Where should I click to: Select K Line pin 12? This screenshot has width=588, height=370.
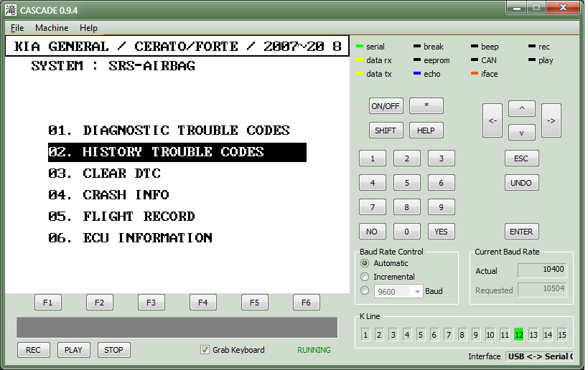[x=519, y=334]
